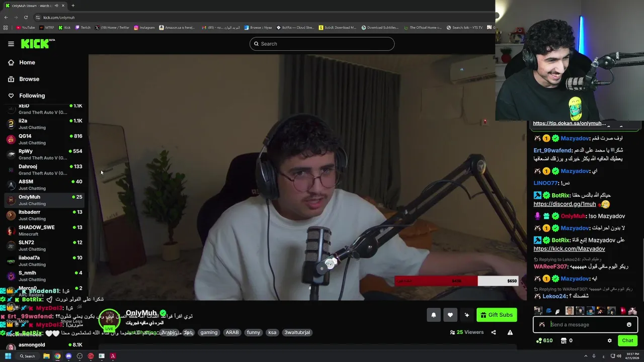Open RpWy channel from sidebar

[44, 154]
